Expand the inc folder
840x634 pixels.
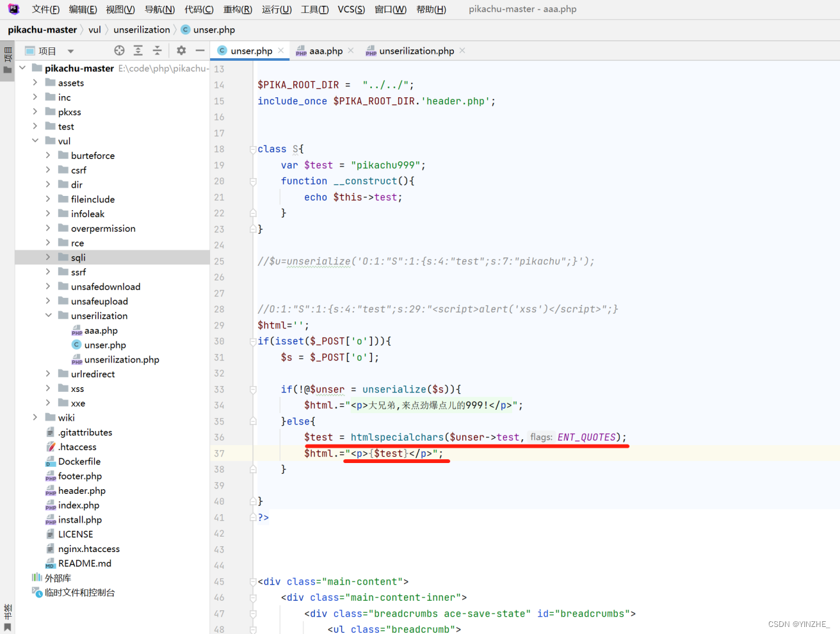coord(35,97)
